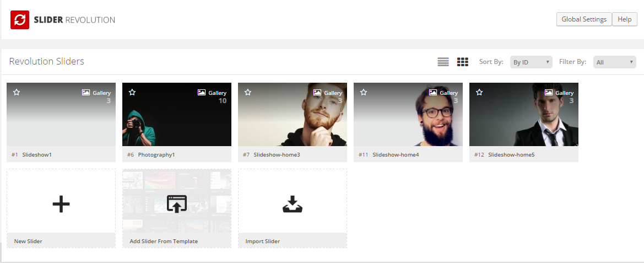
Task: Open the Filter By dropdown
Action: [x=614, y=62]
